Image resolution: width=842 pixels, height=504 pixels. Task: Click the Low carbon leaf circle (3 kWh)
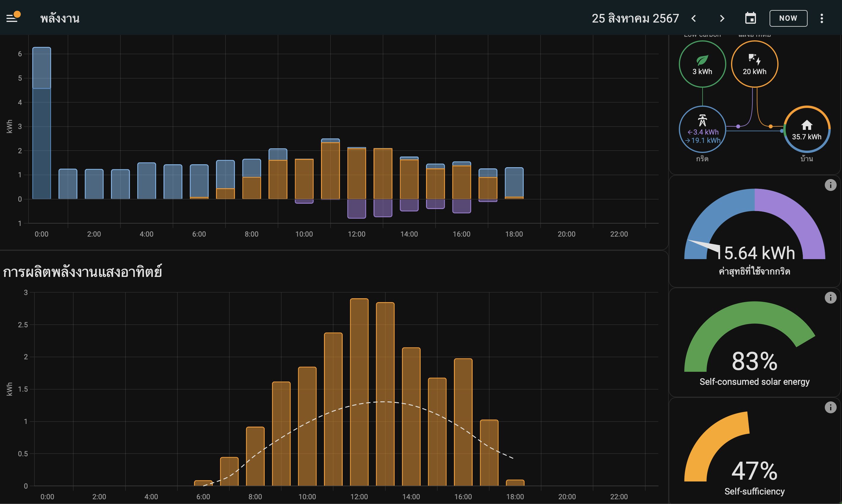point(702,64)
